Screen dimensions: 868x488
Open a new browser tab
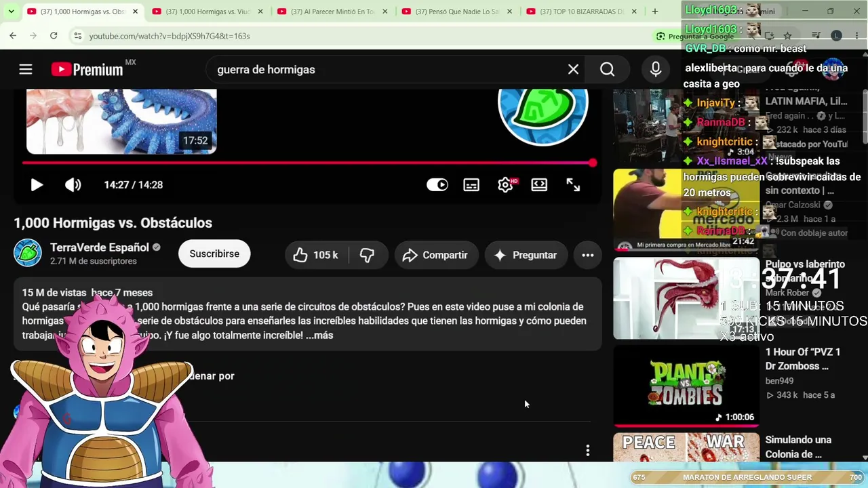[655, 12]
